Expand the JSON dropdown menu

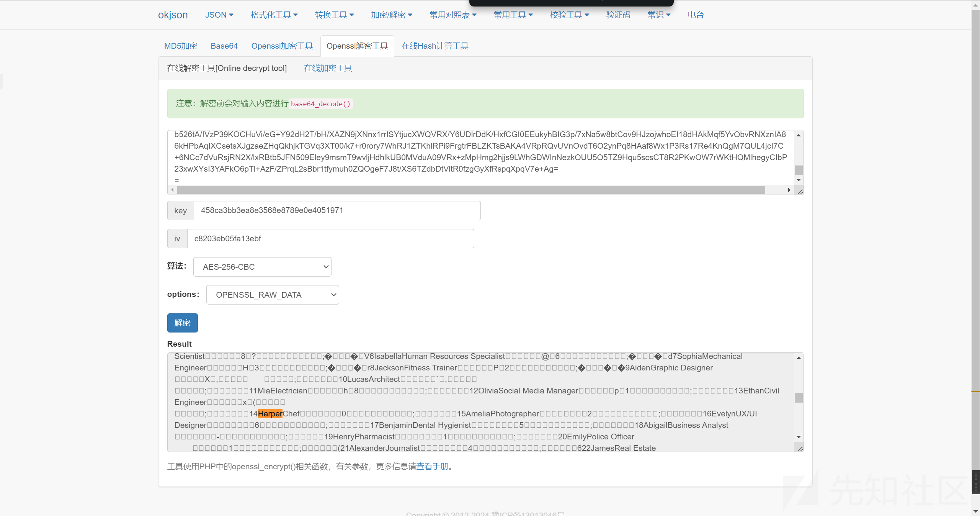point(219,15)
